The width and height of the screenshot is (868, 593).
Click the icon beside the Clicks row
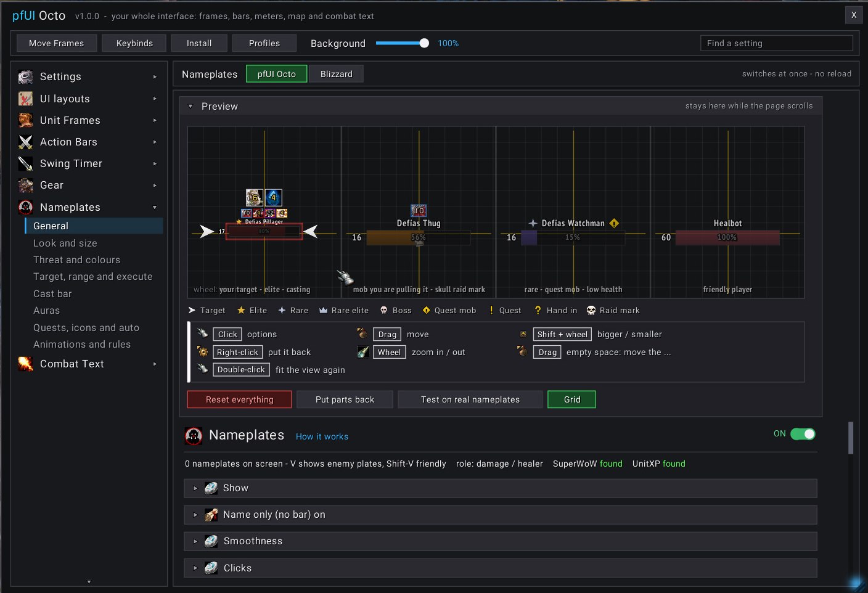pyautogui.click(x=211, y=568)
